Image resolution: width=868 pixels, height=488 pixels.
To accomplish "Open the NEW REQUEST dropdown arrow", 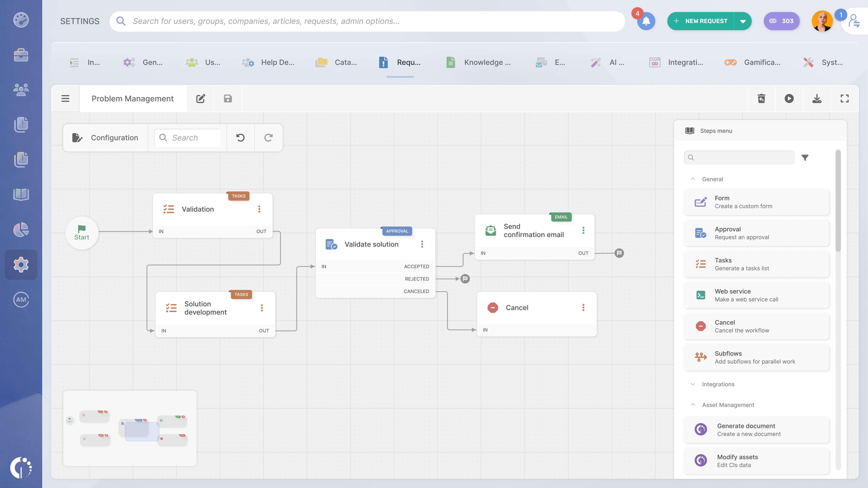I will 743,21.
